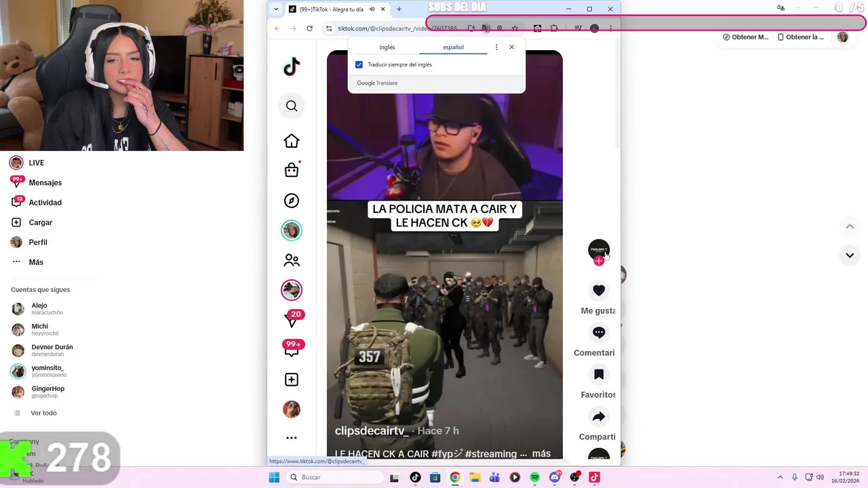Viewport: 868px width, 488px height.
Task: Follow the creator with the red plus badge
Action: (599, 261)
